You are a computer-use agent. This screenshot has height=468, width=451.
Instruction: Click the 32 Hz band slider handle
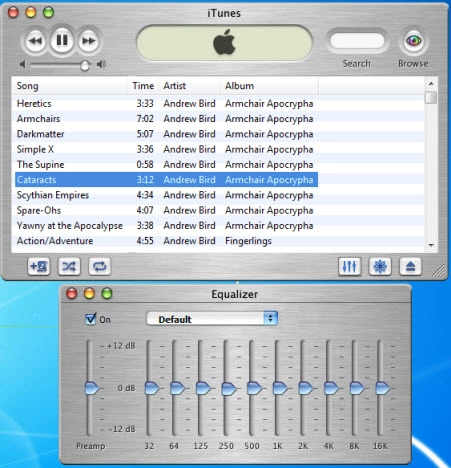(x=152, y=388)
